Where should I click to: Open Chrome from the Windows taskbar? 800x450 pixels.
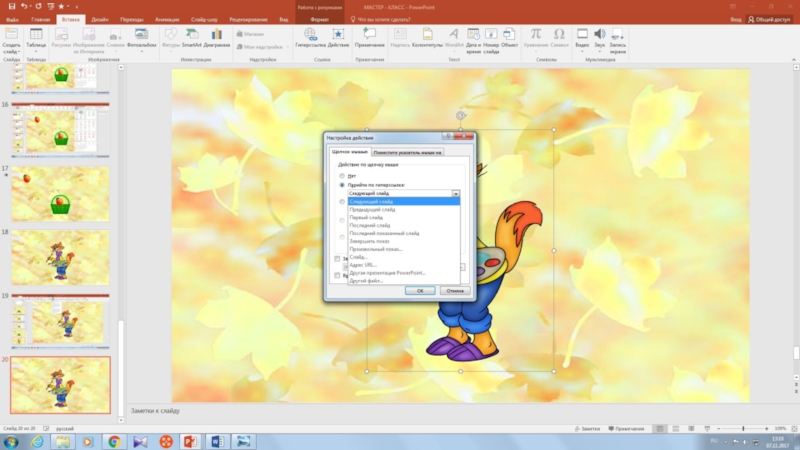pos(114,441)
